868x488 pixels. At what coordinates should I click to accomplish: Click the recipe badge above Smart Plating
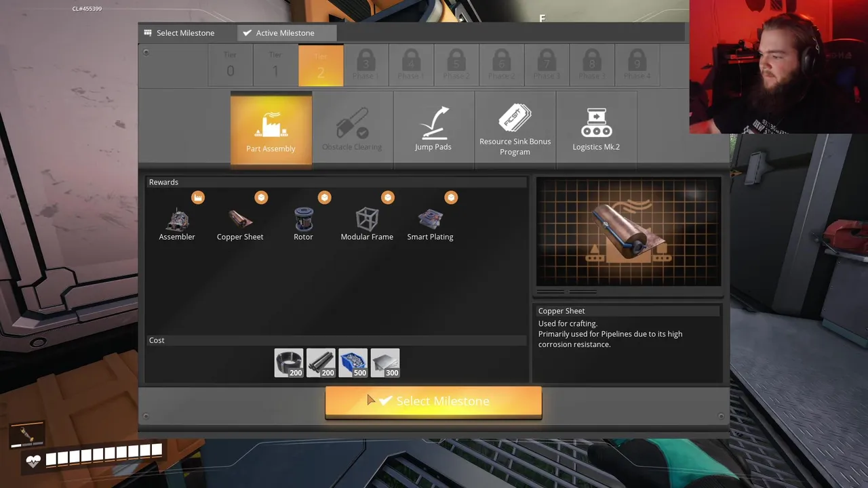451,197
